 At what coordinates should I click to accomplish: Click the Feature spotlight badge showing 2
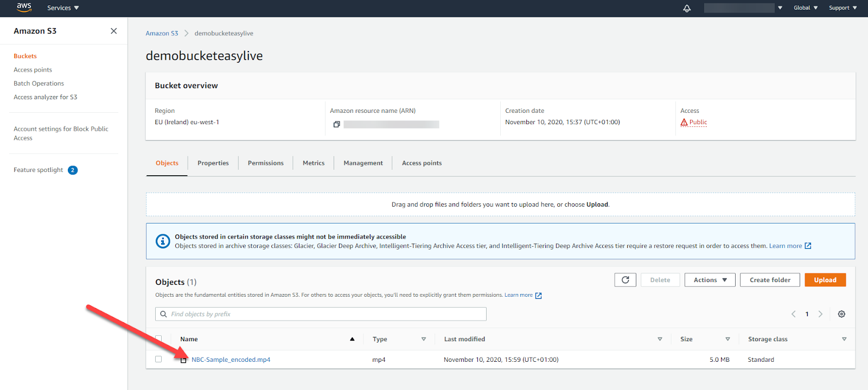point(73,170)
